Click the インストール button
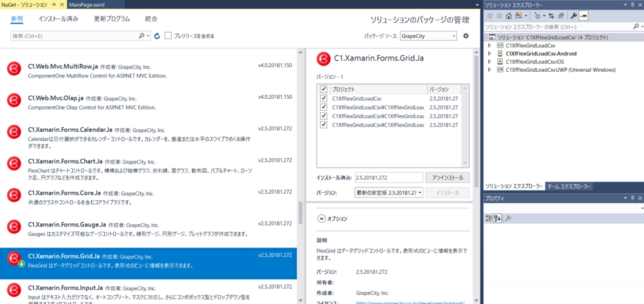Screen dimensions: 644x304 448,193
